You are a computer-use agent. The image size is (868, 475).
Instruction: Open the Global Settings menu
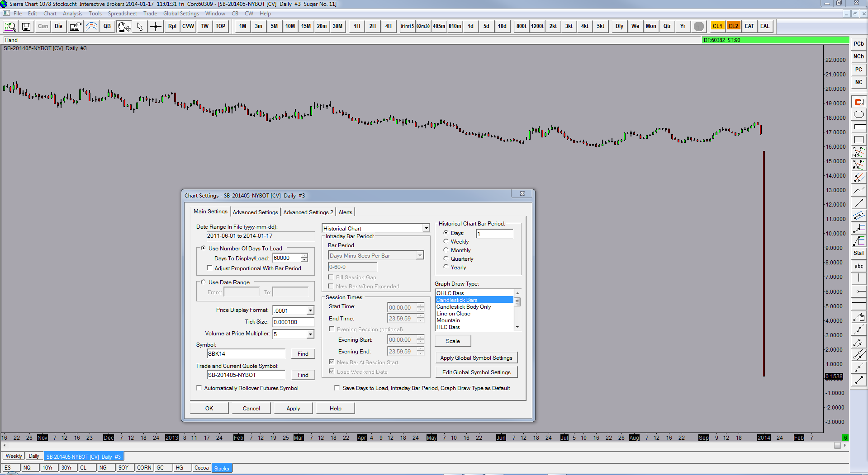181,14
